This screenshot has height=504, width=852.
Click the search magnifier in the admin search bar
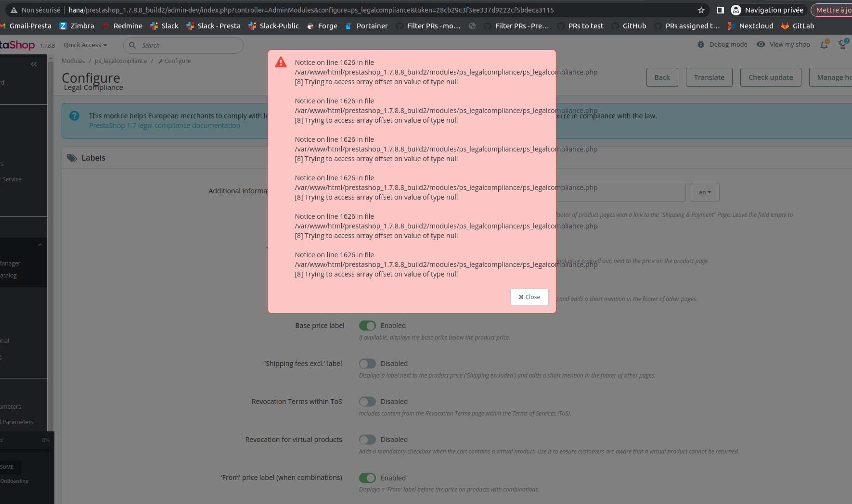pos(133,45)
